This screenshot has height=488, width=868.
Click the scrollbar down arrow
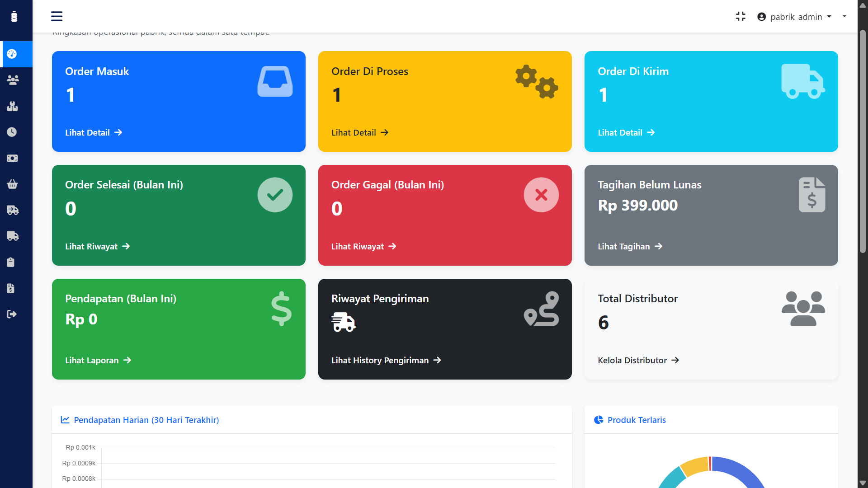(863, 483)
